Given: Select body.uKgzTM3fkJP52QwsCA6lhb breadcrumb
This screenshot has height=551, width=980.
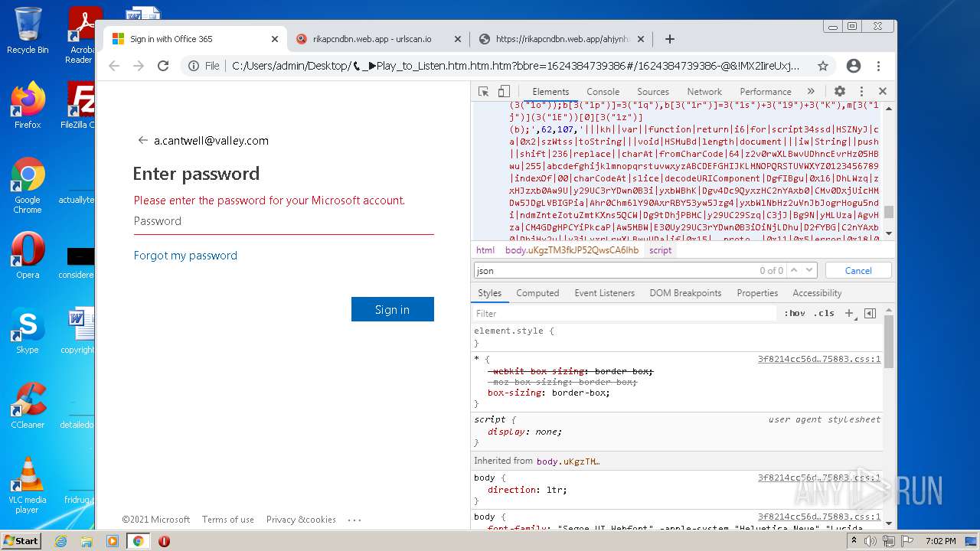Looking at the screenshot, I should point(572,250).
